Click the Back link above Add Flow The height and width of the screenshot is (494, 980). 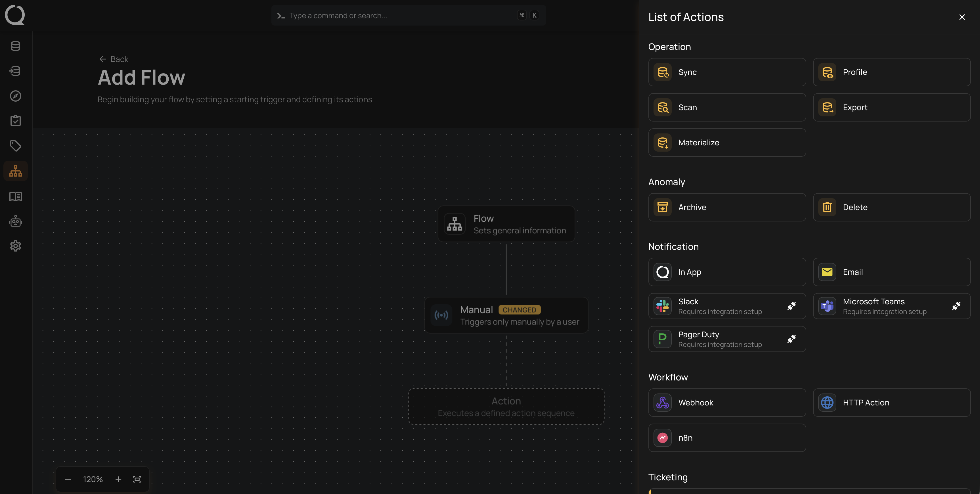click(x=113, y=59)
